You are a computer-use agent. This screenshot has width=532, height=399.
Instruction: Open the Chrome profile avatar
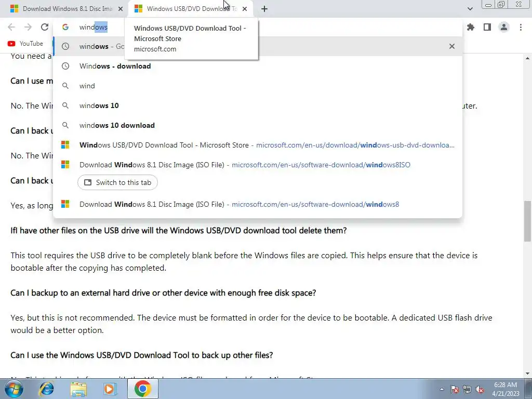click(x=504, y=27)
